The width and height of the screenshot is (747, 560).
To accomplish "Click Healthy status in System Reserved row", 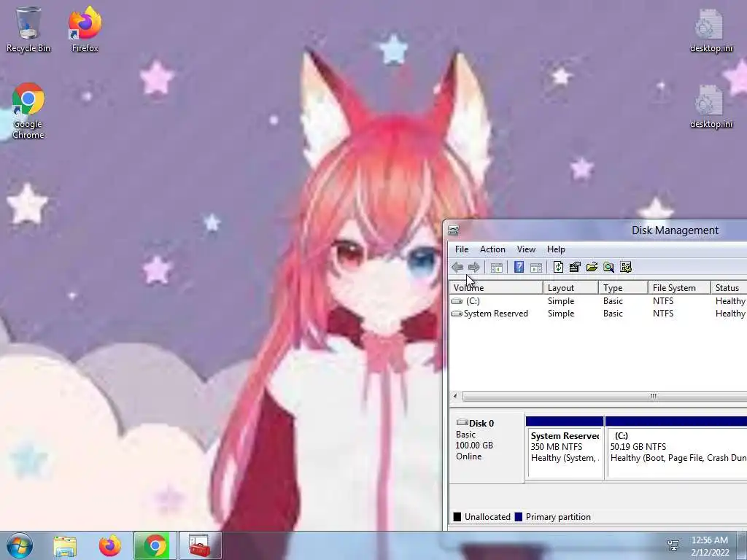I will (730, 314).
